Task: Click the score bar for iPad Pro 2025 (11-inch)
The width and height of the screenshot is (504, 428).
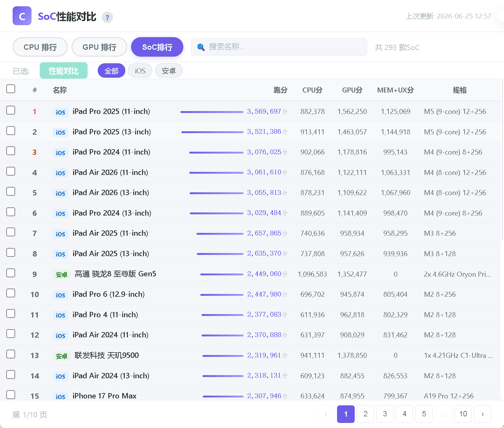Action: tap(212, 112)
